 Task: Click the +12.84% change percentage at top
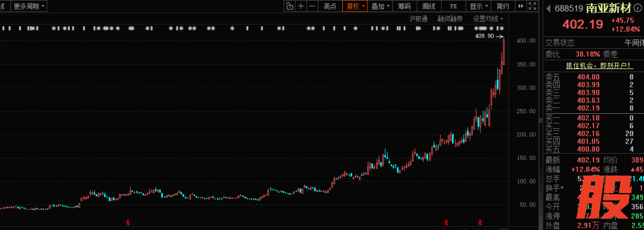pos(626,29)
